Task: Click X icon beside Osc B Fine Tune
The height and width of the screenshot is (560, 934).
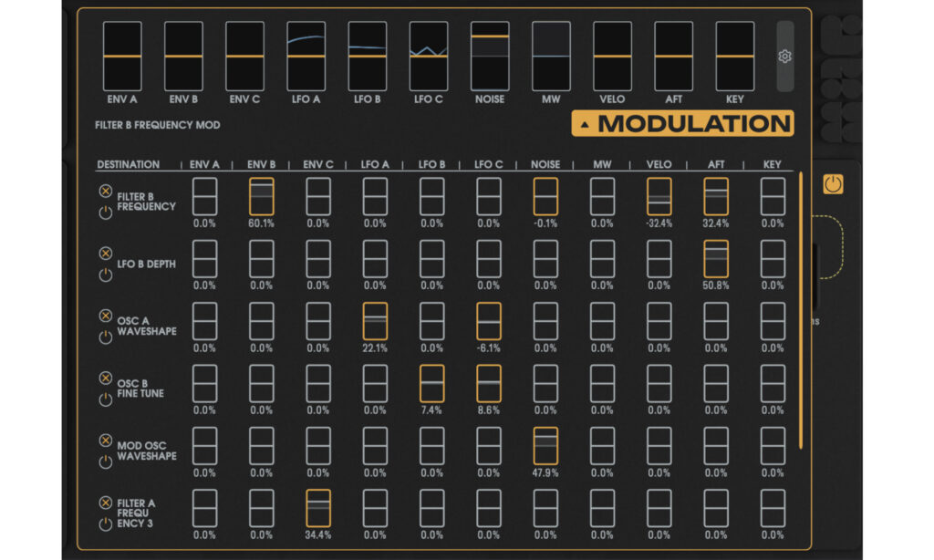Action: [105, 378]
